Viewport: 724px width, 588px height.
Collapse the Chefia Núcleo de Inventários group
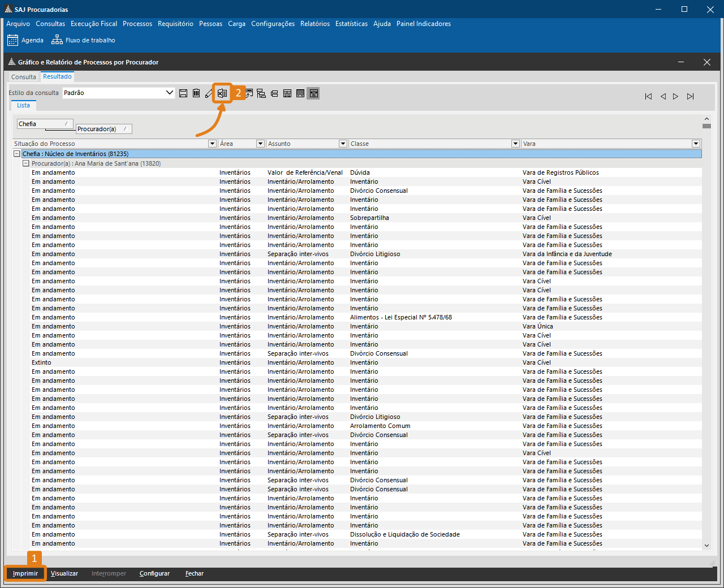(x=17, y=154)
